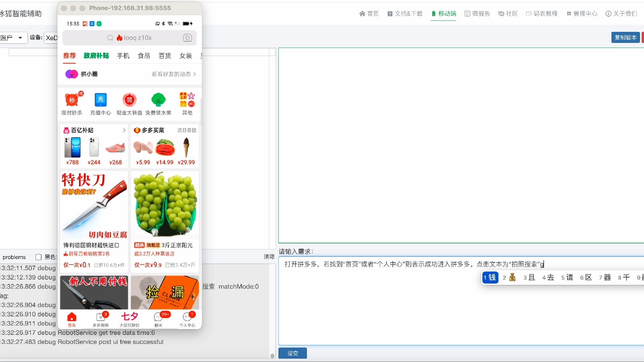Tap the magnifier icon in phone search bar

[x=110, y=38]
